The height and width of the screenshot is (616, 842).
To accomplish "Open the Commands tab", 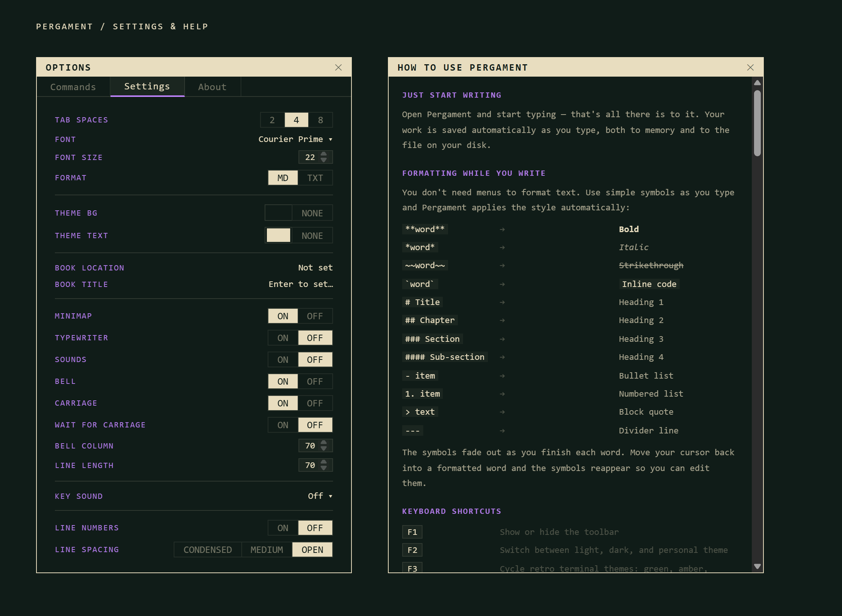I will (73, 87).
